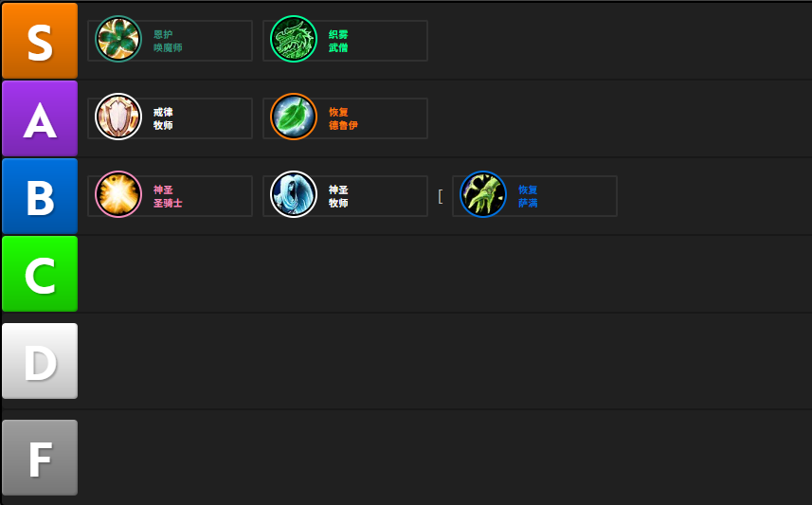812x505 pixels.
Task: Select the Holy Priest hooded figure icon
Action: coord(294,194)
